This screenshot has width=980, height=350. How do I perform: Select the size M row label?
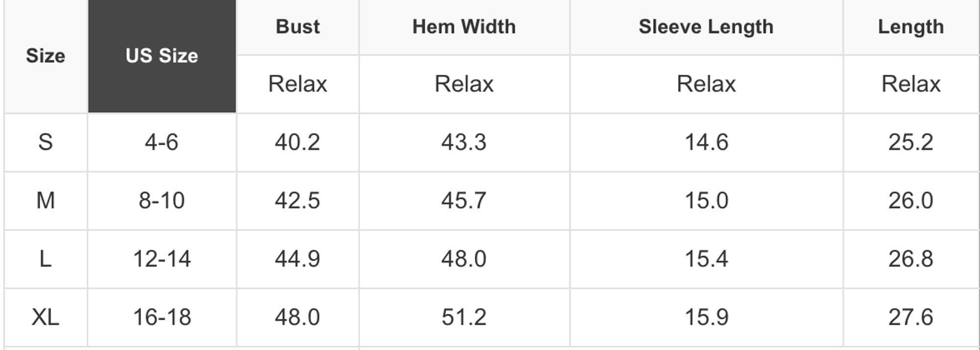pos(46,200)
